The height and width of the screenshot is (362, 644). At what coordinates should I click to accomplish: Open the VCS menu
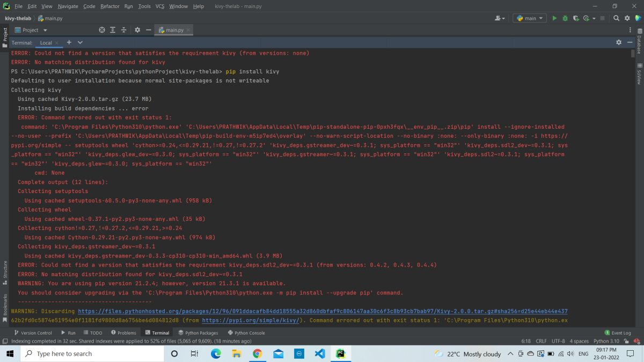point(160,6)
